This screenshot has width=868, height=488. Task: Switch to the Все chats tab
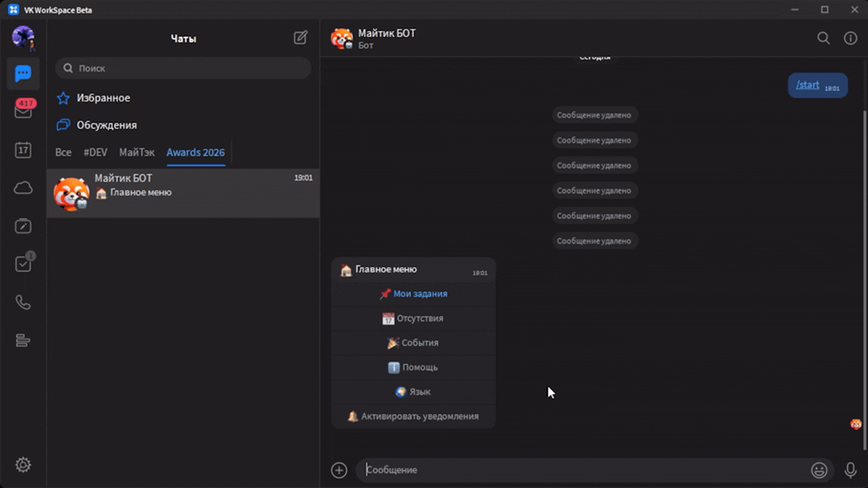click(63, 152)
